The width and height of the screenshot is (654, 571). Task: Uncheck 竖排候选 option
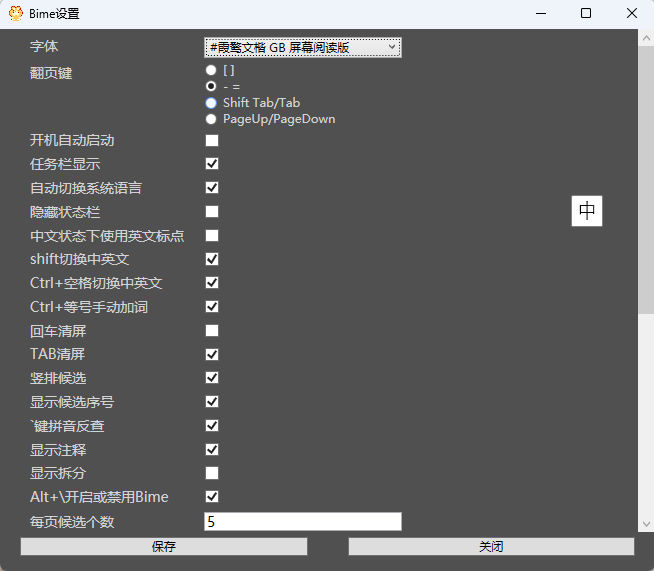[x=212, y=378]
